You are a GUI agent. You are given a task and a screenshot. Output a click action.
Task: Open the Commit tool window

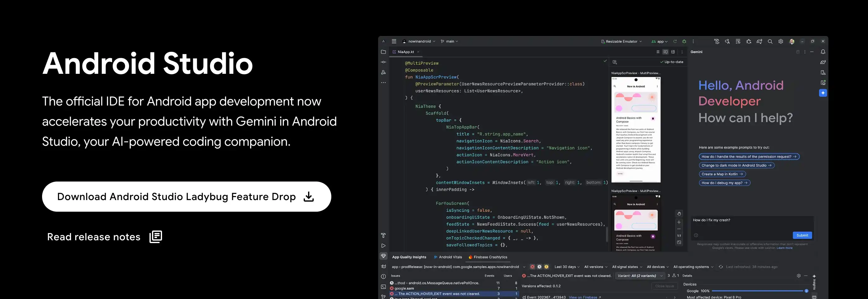383,62
